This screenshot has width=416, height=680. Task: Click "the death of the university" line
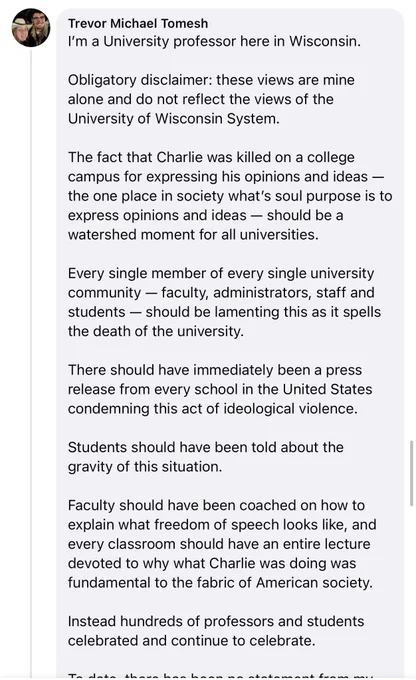[x=155, y=331]
